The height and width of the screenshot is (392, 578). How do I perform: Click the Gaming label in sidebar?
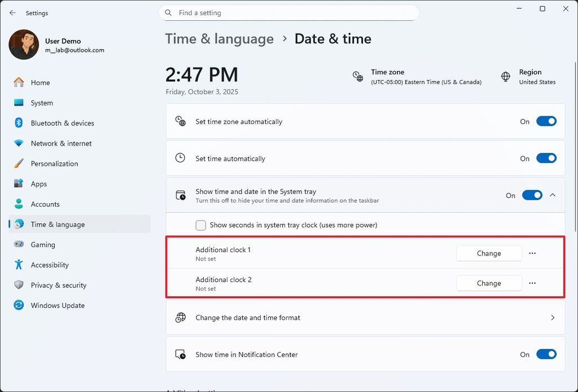[x=43, y=245]
